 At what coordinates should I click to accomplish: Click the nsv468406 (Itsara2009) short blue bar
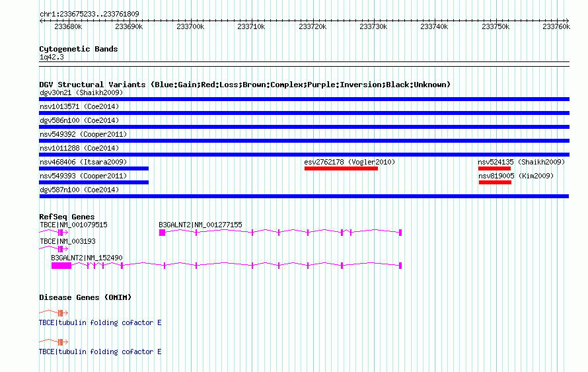click(x=94, y=168)
